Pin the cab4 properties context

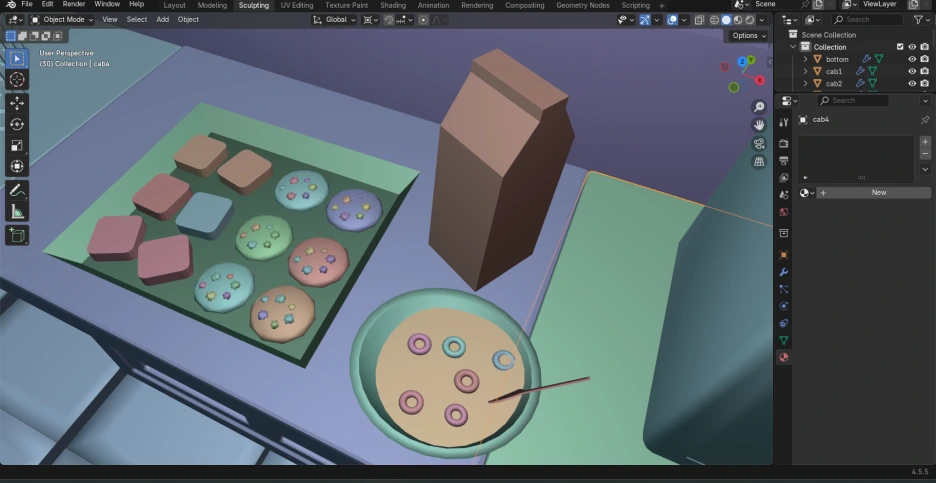click(925, 119)
